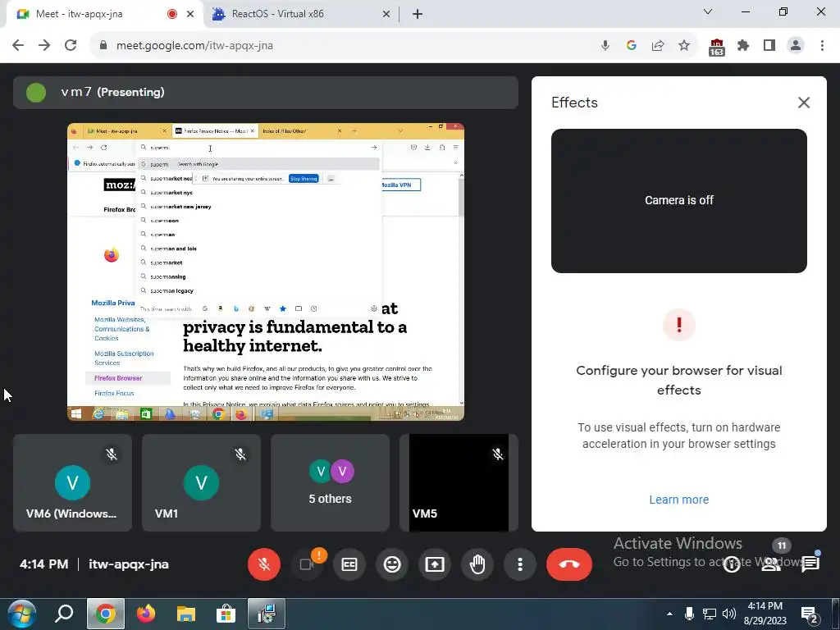Viewport: 840px width, 630px height.
Task: Click the Camera is off preview
Action: (678, 200)
